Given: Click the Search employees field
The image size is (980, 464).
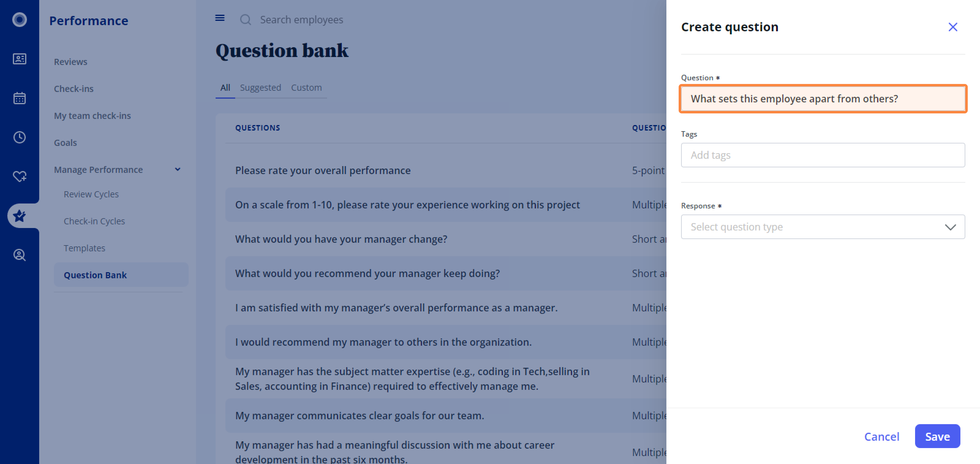Looking at the screenshot, I should click(x=301, y=20).
